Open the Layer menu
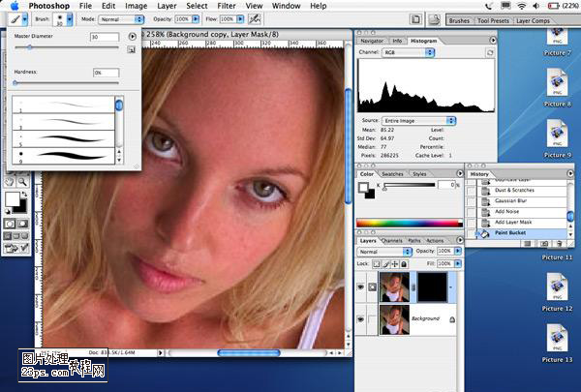Image resolution: width=581 pixels, height=392 pixels. (x=167, y=6)
